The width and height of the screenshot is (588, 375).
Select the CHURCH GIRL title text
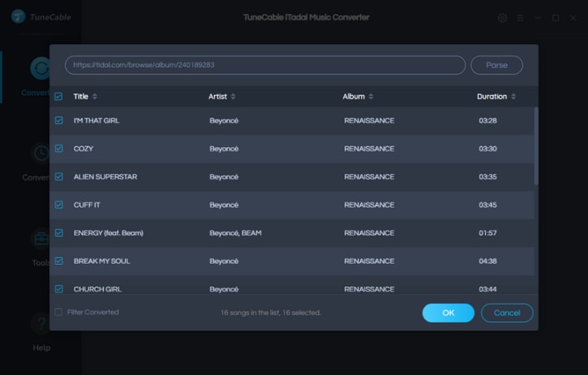coord(97,289)
